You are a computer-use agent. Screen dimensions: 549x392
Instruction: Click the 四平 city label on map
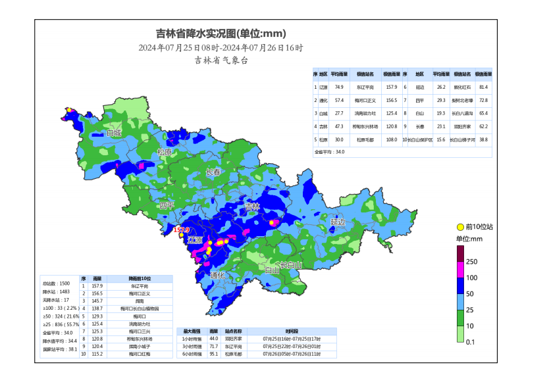(167, 206)
